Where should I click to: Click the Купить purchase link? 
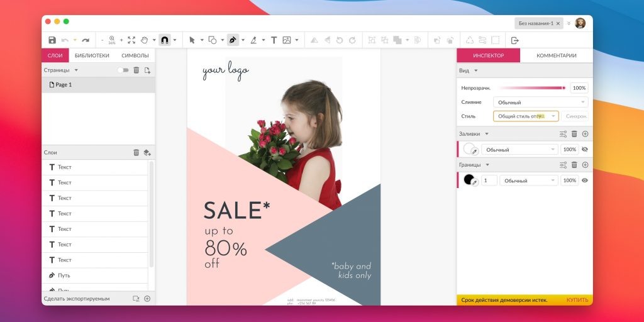pos(577,300)
